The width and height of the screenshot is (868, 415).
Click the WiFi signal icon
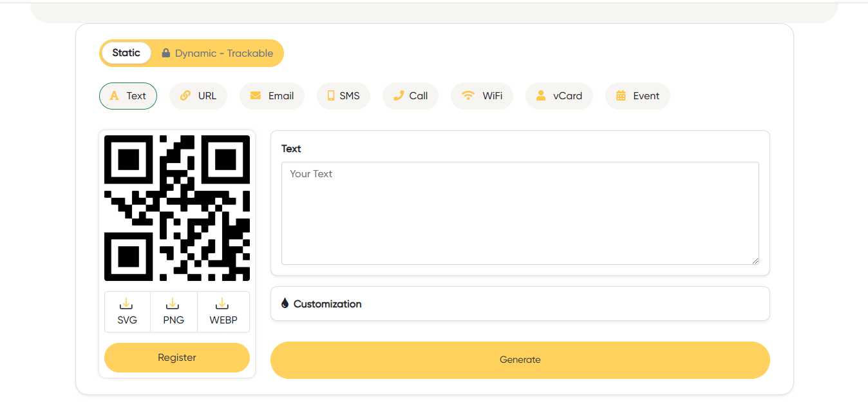click(x=468, y=96)
